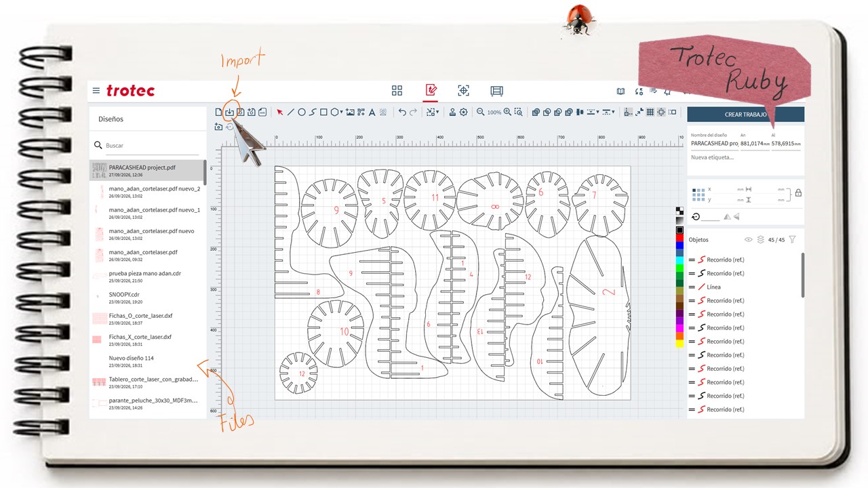Screen dimensions: 868x488
Task: Open the polygon tool dropdown arrow
Action: tap(341, 113)
